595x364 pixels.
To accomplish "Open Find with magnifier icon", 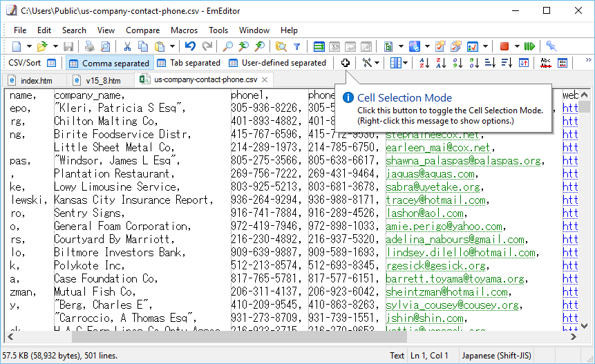I will click(227, 47).
